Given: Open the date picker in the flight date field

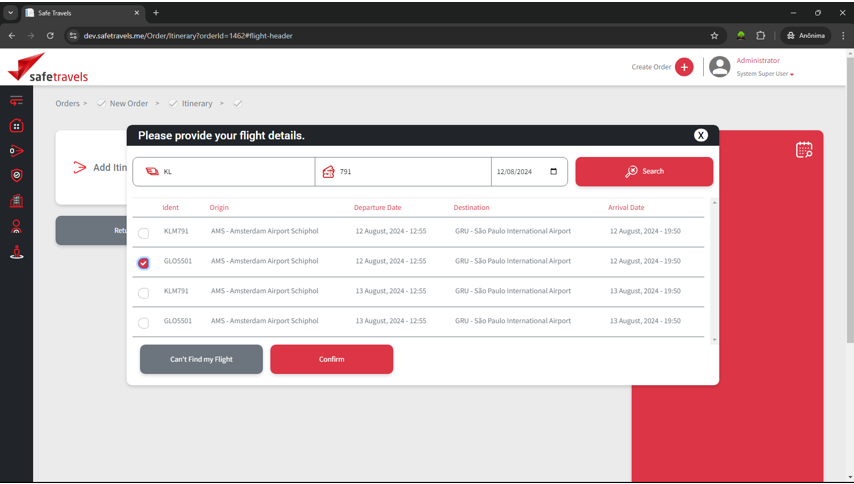Looking at the screenshot, I should click(x=554, y=172).
